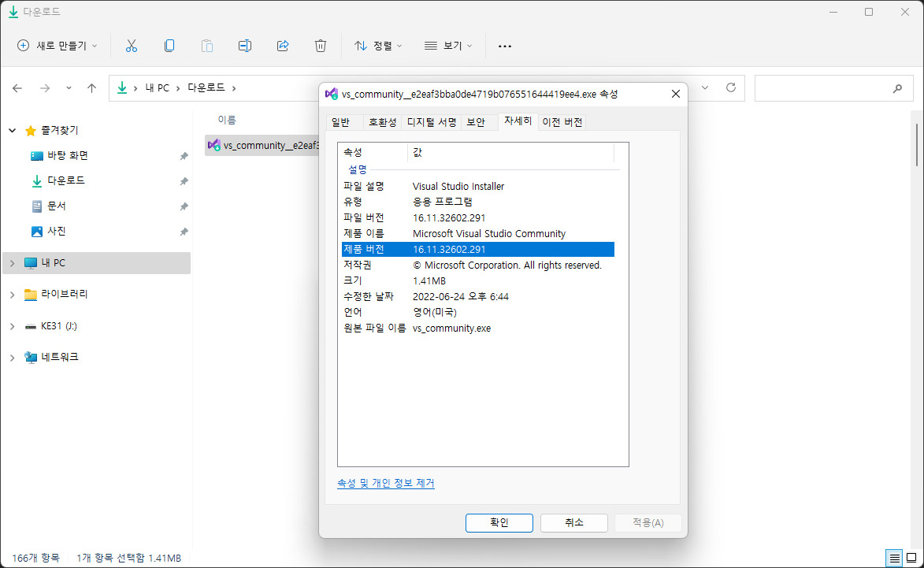
Task: Click the pin icon next to 다운로드
Action: (x=184, y=181)
